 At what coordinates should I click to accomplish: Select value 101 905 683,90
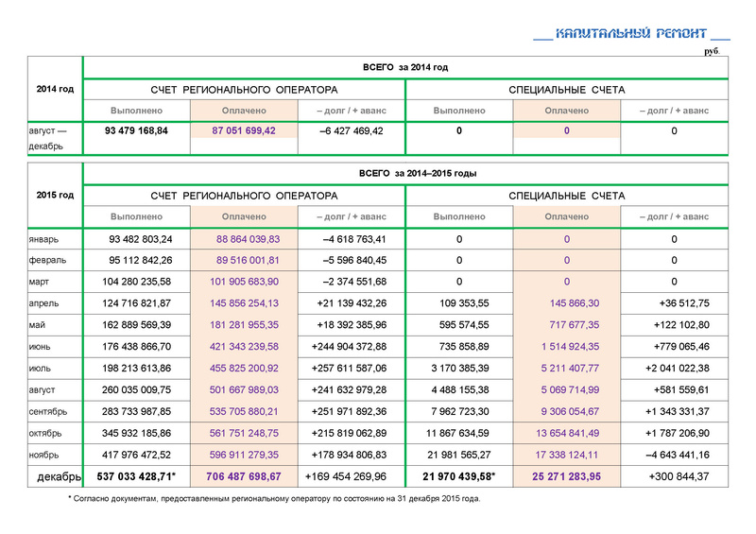point(244,282)
